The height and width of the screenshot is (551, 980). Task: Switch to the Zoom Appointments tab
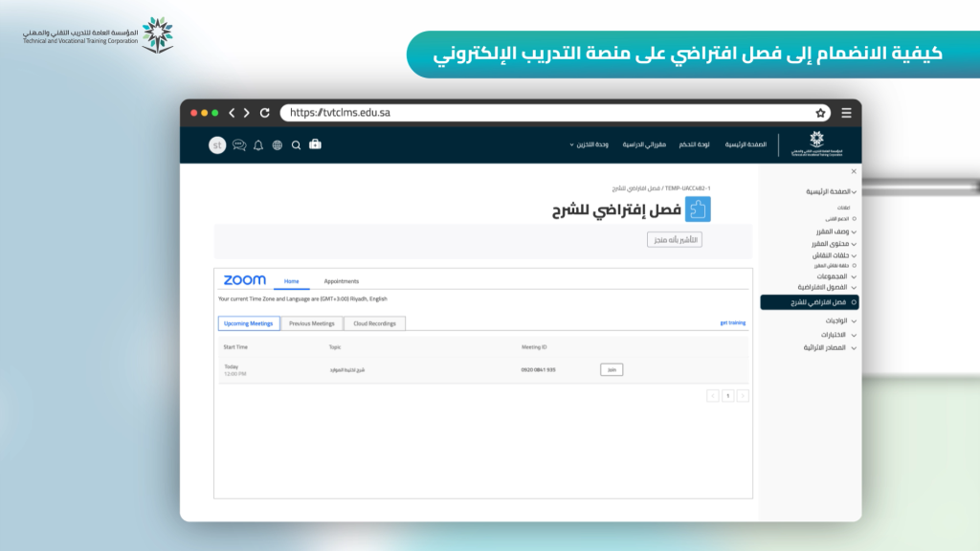[x=342, y=281]
